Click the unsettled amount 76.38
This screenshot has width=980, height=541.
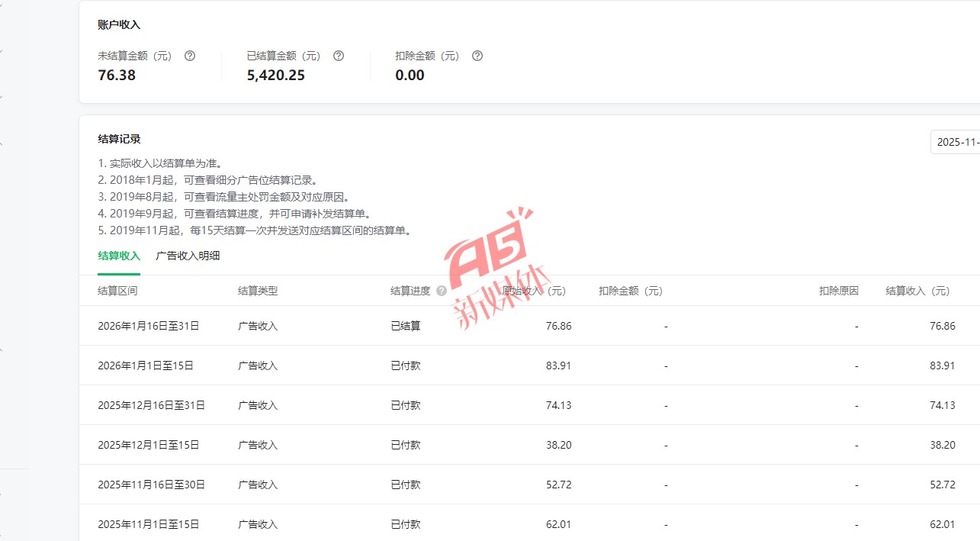point(117,75)
